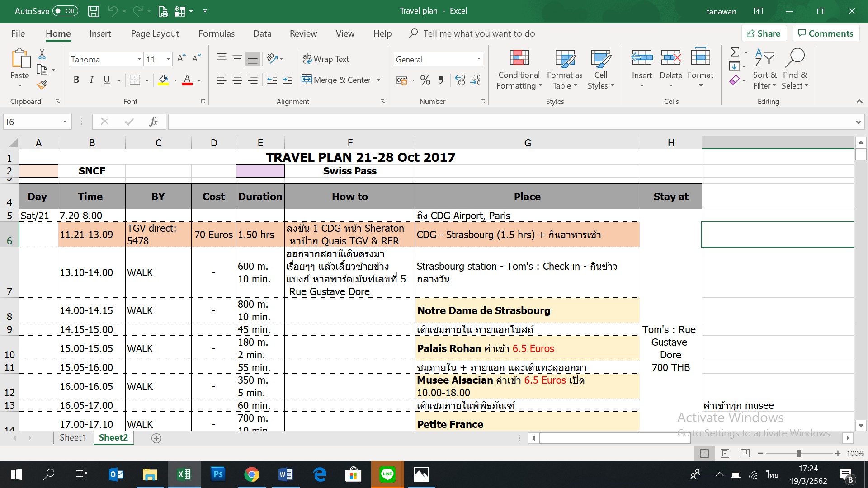The height and width of the screenshot is (488, 868).
Task: Click Delete cells button
Action: (671, 69)
